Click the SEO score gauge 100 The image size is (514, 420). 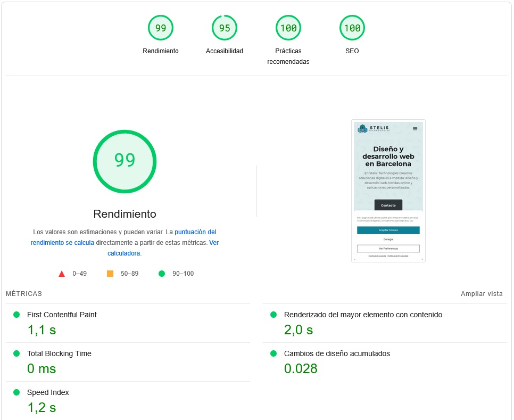click(352, 28)
